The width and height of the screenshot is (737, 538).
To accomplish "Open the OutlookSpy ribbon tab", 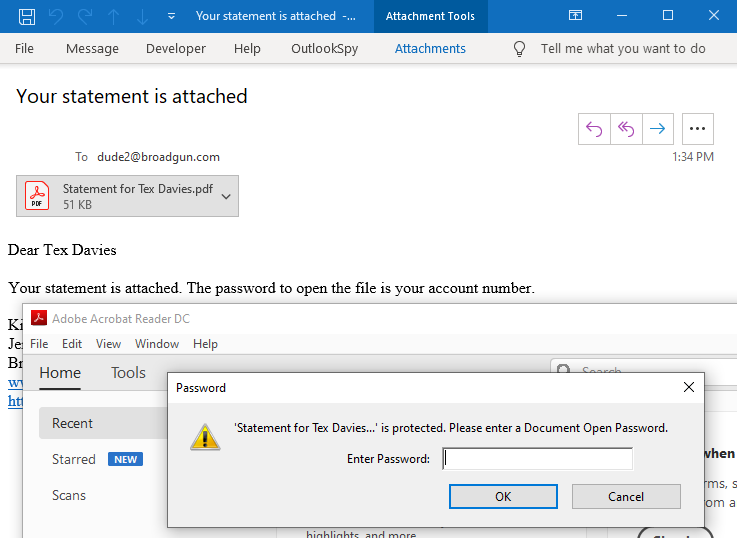I will (x=324, y=48).
